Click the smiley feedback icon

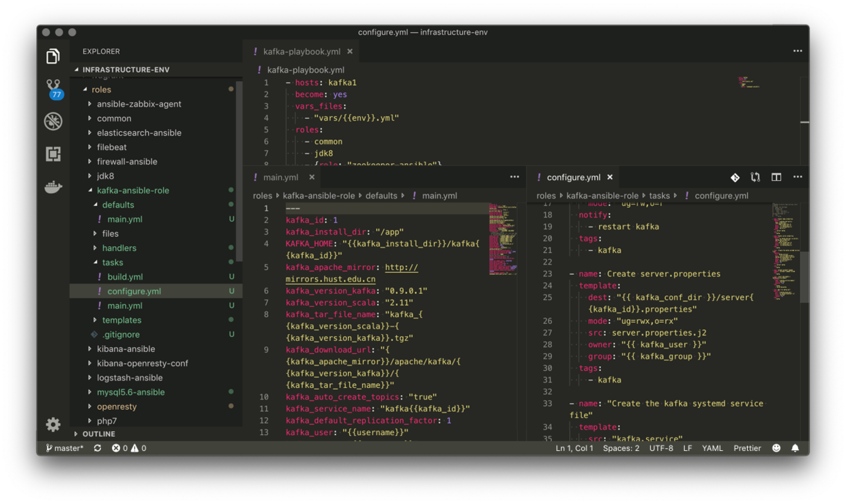(776, 448)
